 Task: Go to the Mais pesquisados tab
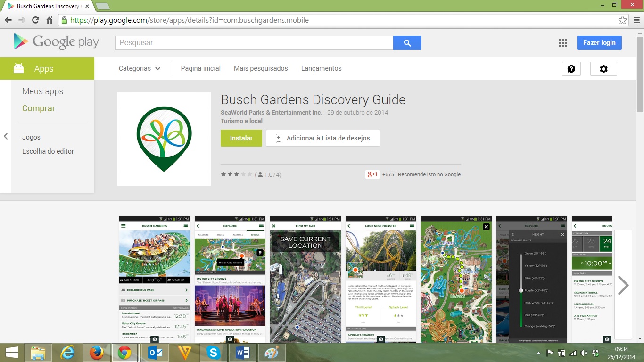261,68
